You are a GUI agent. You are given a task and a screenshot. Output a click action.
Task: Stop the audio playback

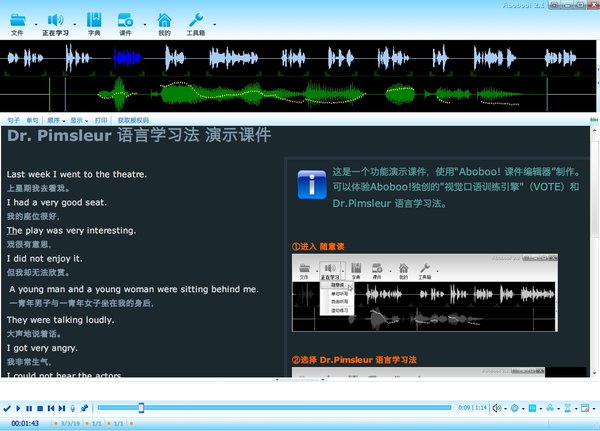40,408
